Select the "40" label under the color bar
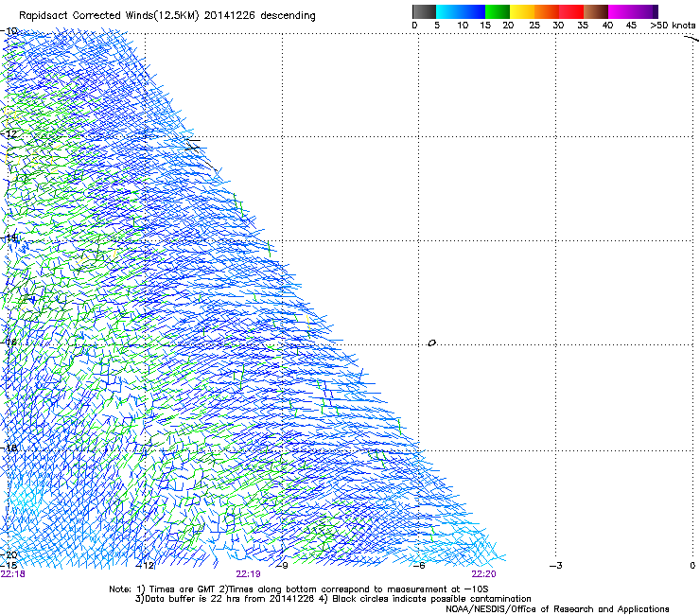Screen dimensions: 700x615 [607, 26]
